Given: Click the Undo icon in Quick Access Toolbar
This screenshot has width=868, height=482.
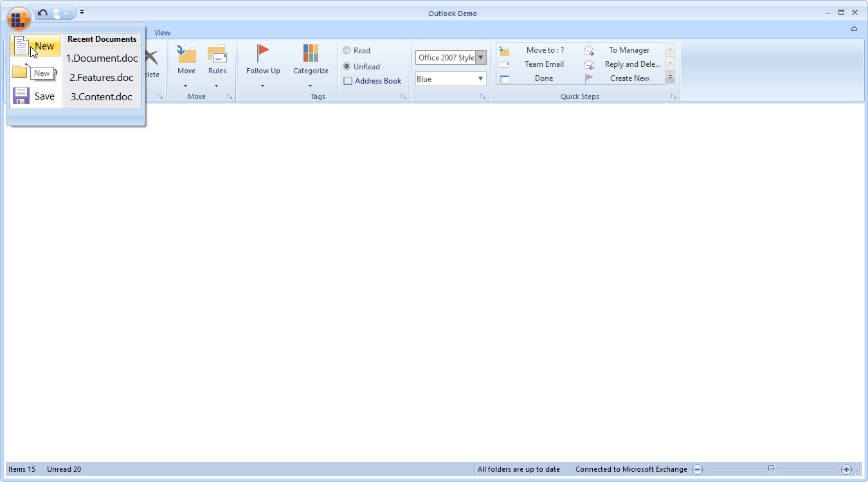Looking at the screenshot, I should (42, 12).
